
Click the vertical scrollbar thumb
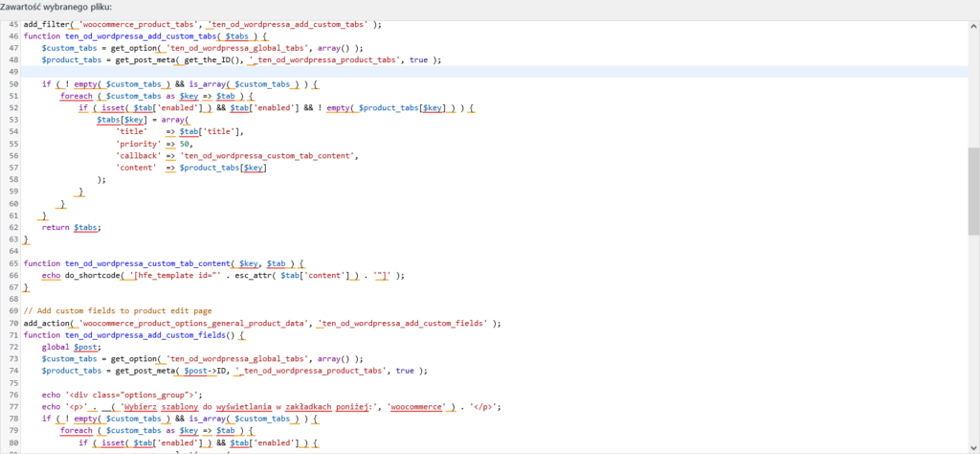point(973,192)
